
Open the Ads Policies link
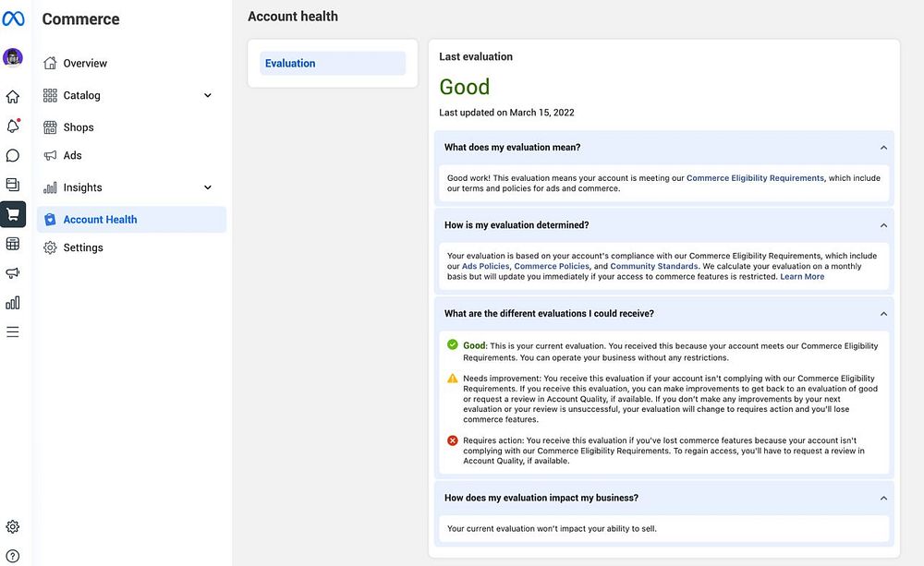485,266
